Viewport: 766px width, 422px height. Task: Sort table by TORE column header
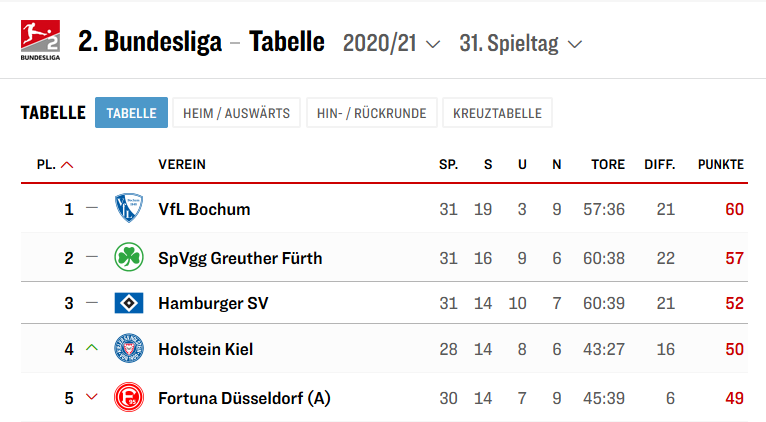coord(608,165)
